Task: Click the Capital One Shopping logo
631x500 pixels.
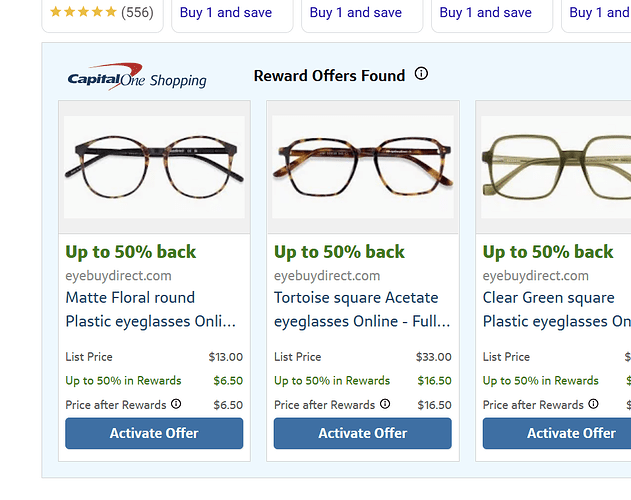Action: [x=137, y=77]
